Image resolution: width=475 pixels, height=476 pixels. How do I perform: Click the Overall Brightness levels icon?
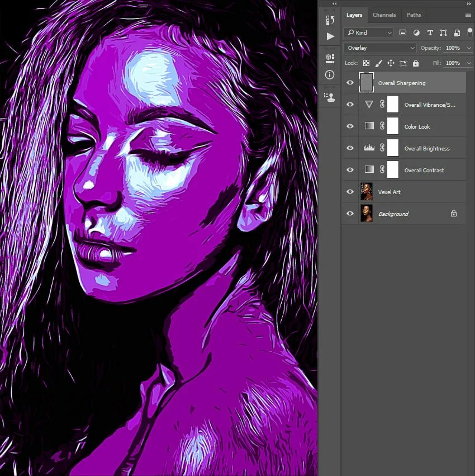pos(369,148)
